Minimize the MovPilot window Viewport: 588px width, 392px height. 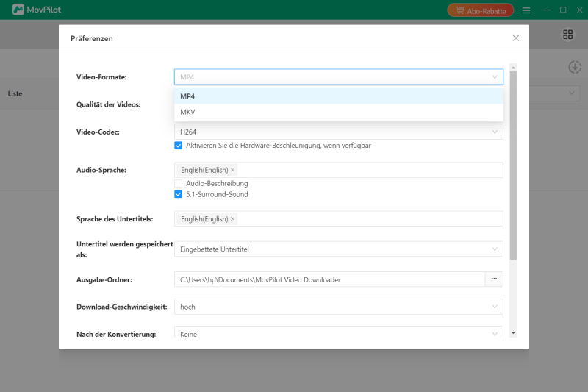point(547,10)
